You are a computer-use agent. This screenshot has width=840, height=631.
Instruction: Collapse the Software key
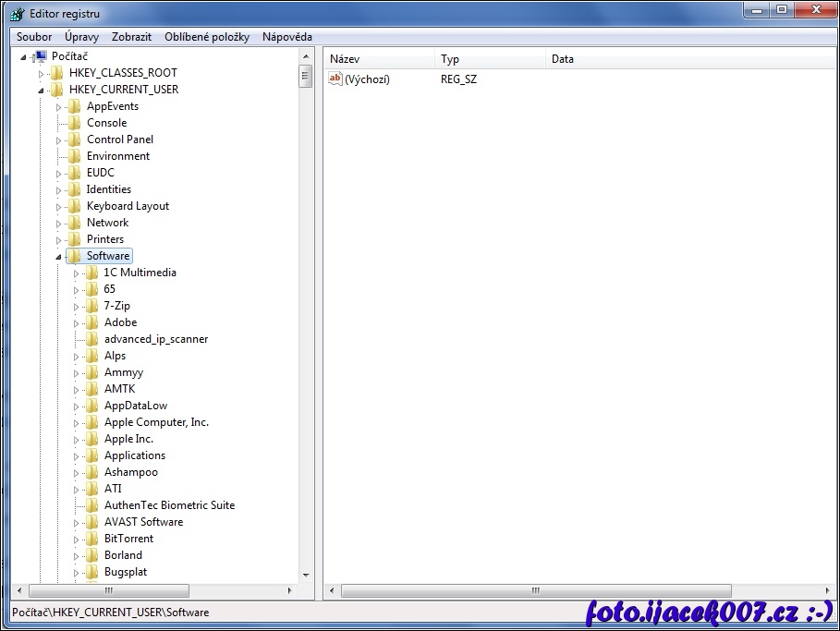[59, 257]
